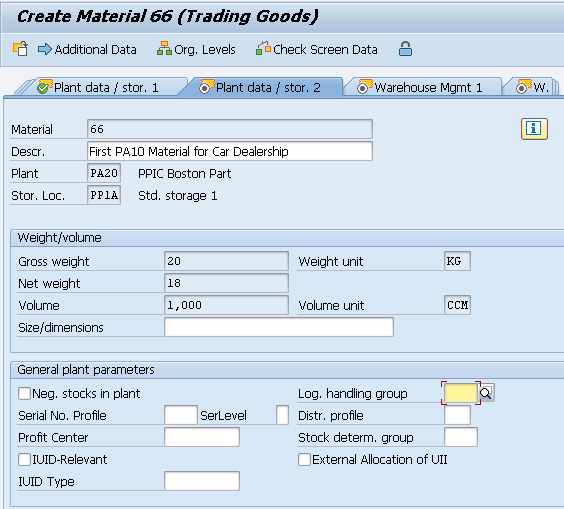This screenshot has height=509, width=564.
Task: Click the Select Views icon in toolbar
Action: click(x=21, y=49)
